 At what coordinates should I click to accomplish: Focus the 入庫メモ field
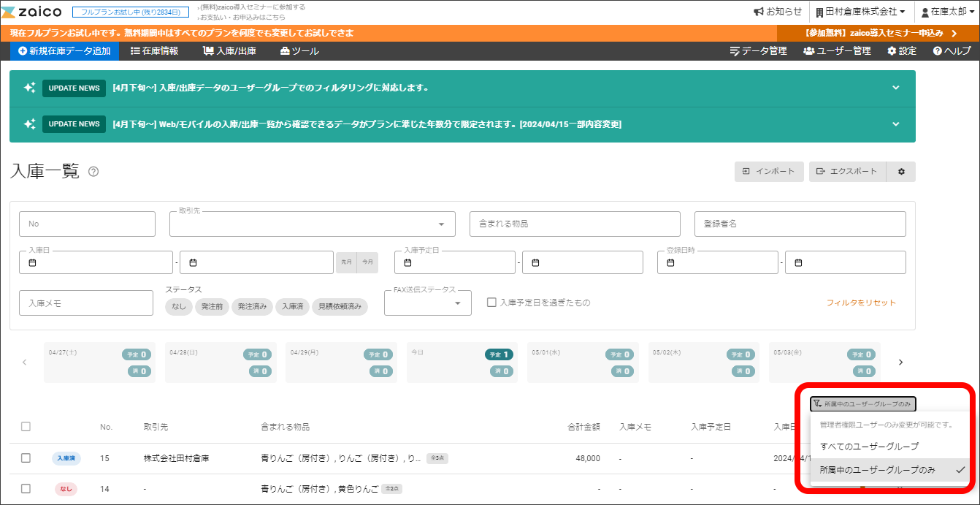[86, 303]
